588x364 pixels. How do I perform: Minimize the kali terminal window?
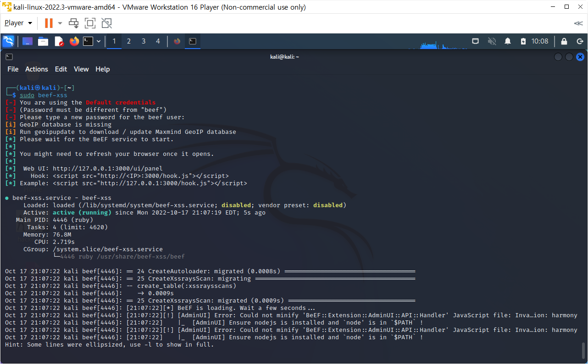point(558,57)
